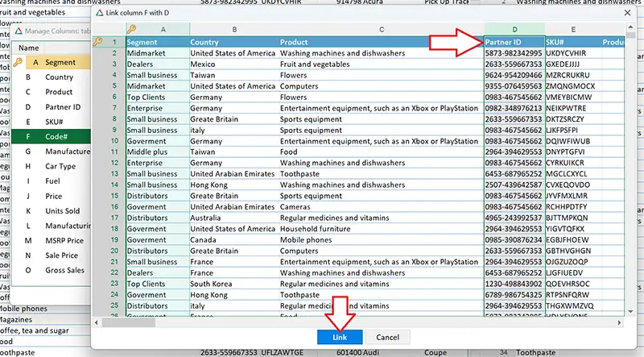Click cell 0982-348976213
The width and height of the screenshot is (644, 357).
[514, 108]
